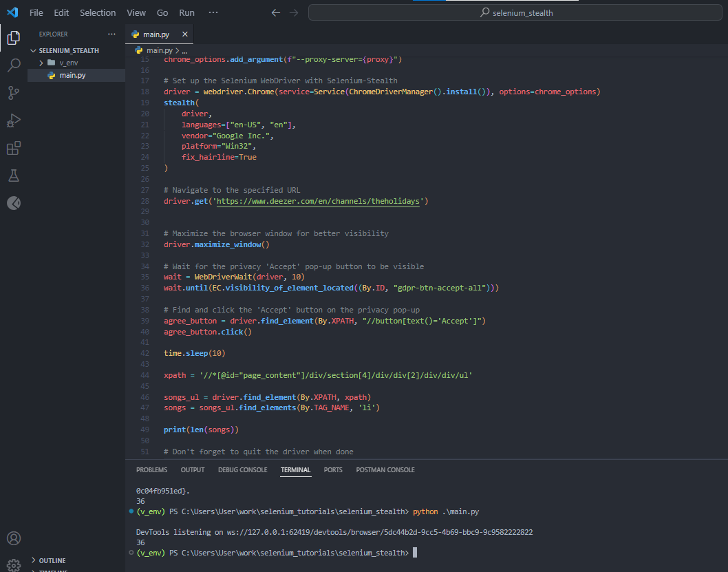Click line number 44 in gutter
Viewport: 728px width, 572px height.
(145, 375)
